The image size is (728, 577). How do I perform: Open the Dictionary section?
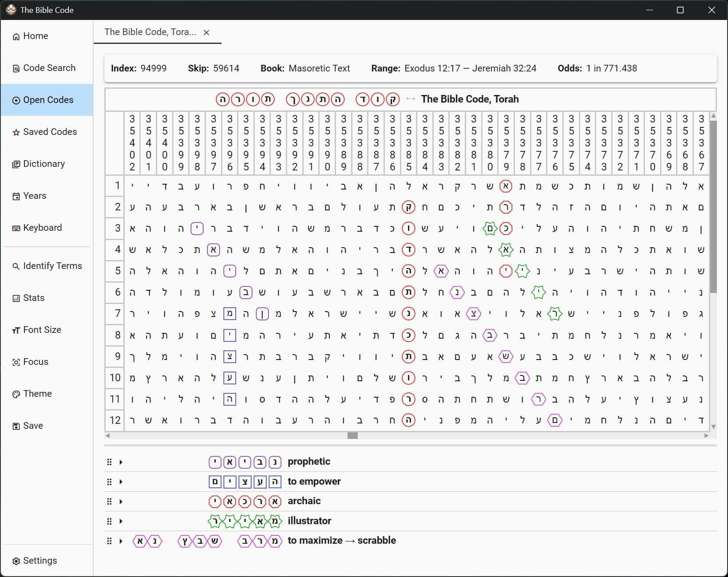(47, 164)
